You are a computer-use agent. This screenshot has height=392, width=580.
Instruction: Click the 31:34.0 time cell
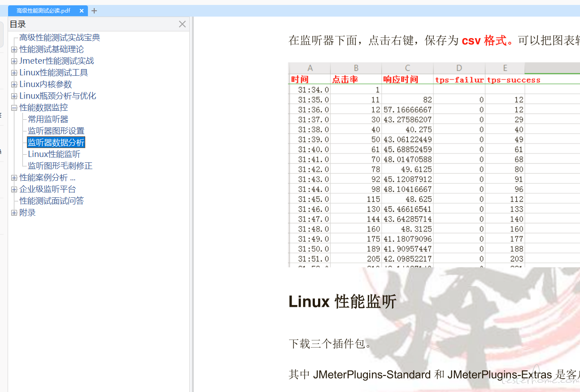click(x=313, y=90)
